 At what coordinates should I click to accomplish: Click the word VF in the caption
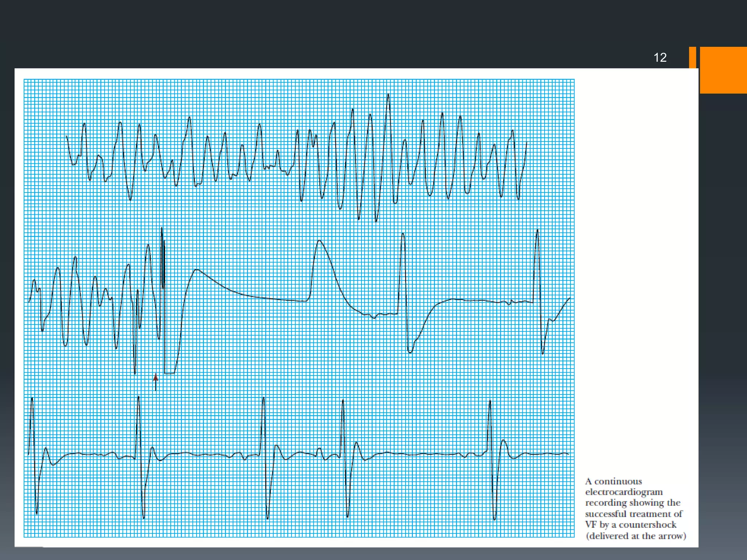[591, 525]
